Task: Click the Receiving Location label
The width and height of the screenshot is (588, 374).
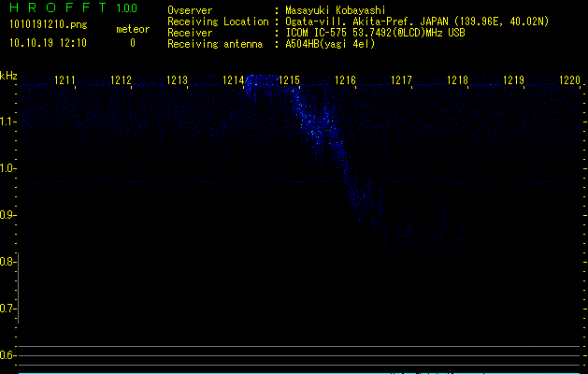Action: pos(218,22)
